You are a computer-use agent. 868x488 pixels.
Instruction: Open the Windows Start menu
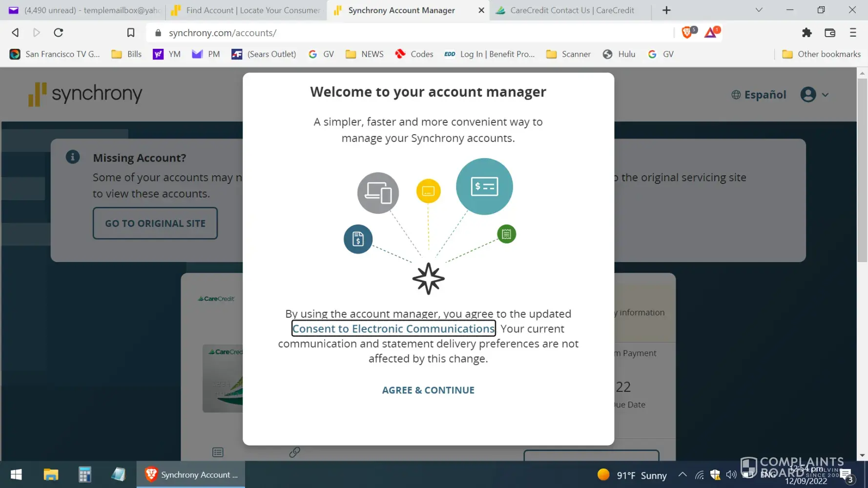point(16,475)
